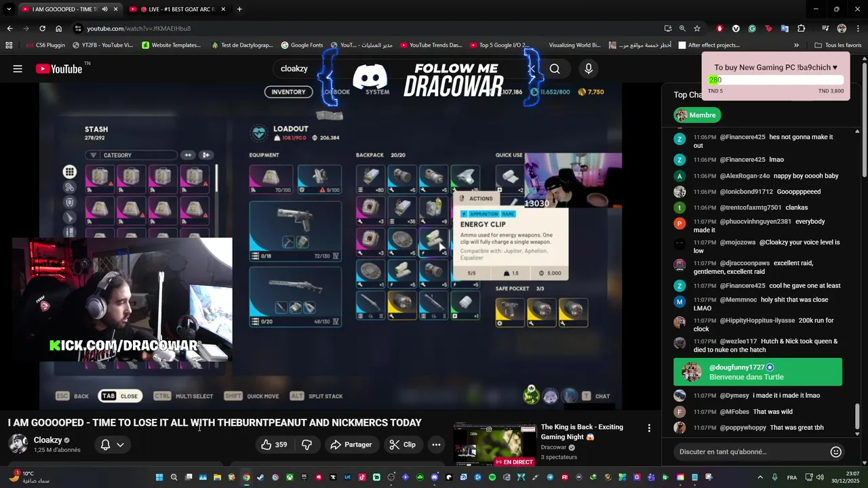Open the FRA keyboard language selector
The image size is (868, 488).
pos(792,477)
